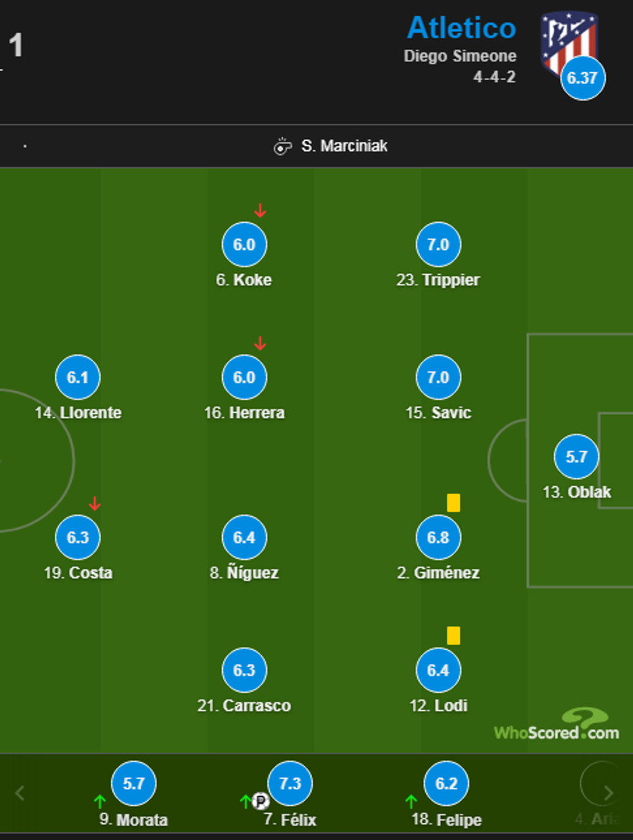633x840 pixels.
Task: Click Oblak's 5.7 goalkeeper rating
Action: pyautogui.click(x=576, y=456)
